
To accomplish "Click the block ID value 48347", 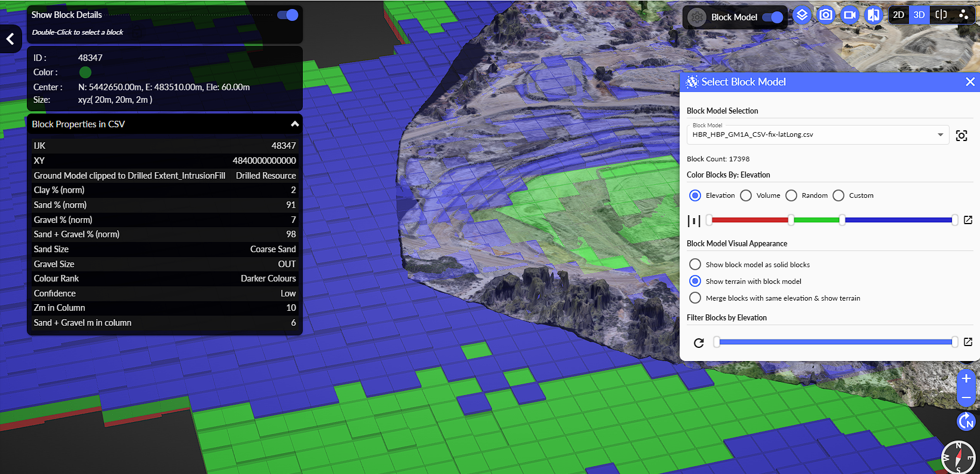I will [90, 58].
